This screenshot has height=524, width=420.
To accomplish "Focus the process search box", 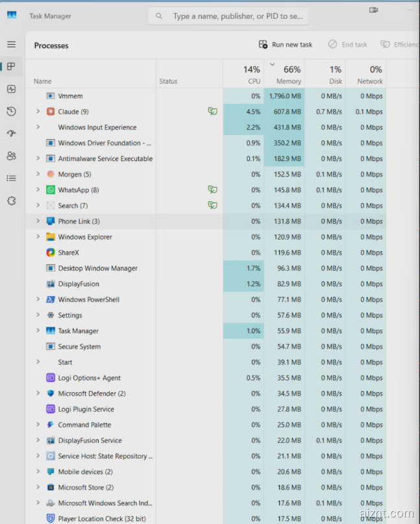I will pyautogui.click(x=229, y=16).
